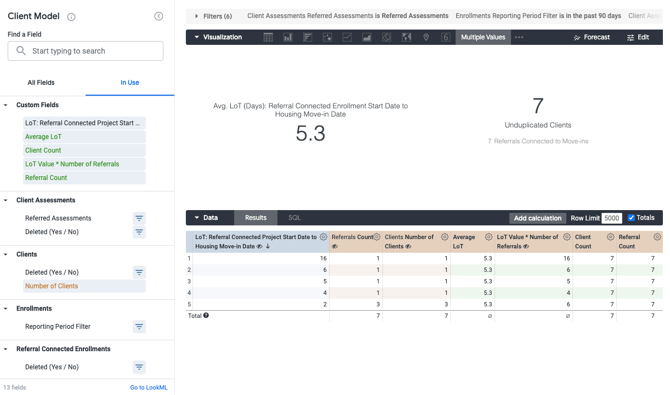Click sort arrow on LoT Housing Move-in Date column

click(268, 246)
